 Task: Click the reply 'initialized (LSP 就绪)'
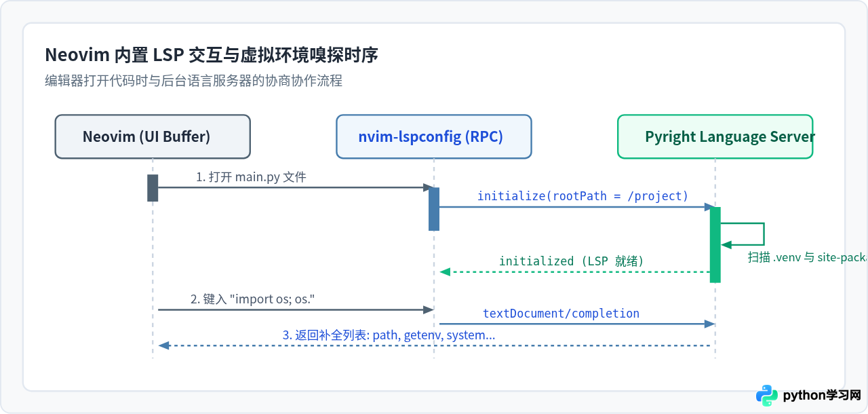[x=572, y=261]
